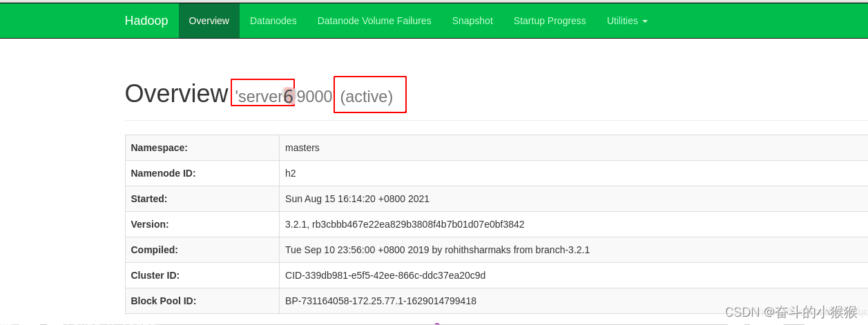This screenshot has height=325, width=868.
Task: Open the Startup Progress tab
Action: [550, 21]
